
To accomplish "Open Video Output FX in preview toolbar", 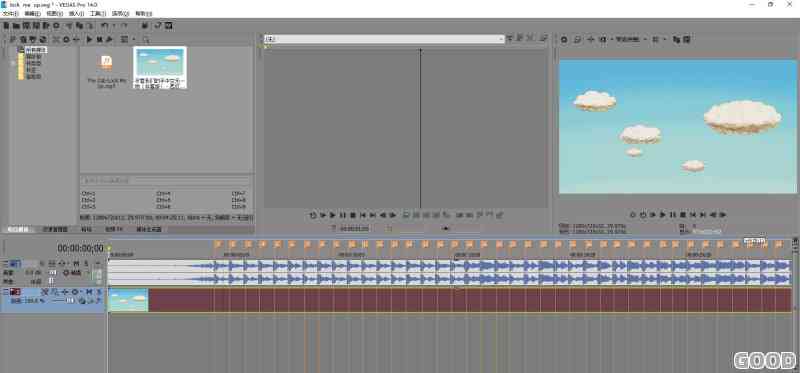I will click(x=590, y=39).
